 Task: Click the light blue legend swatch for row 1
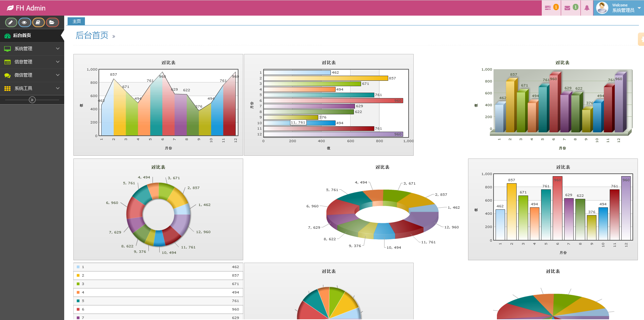[x=78, y=267]
